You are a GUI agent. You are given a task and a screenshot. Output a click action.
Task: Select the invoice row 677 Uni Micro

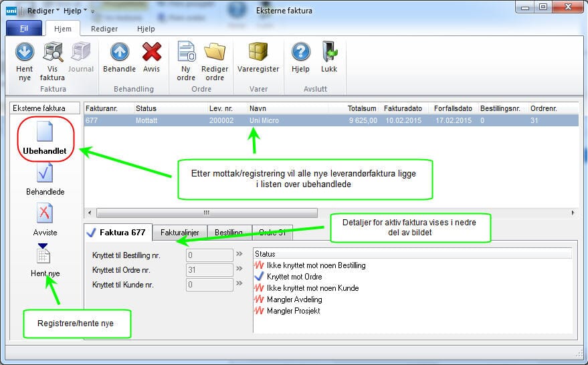coord(268,120)
